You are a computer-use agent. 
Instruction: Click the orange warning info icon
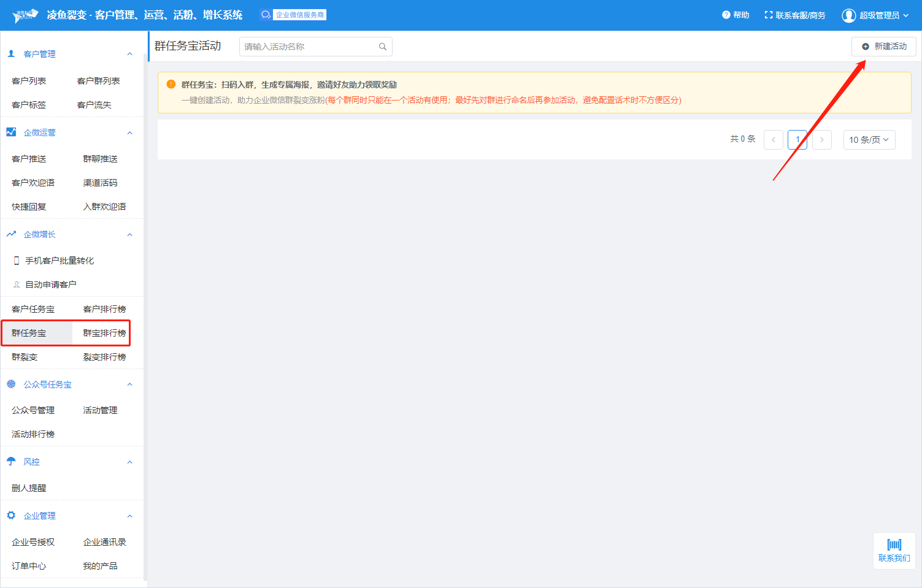click(x=171, y=85)
